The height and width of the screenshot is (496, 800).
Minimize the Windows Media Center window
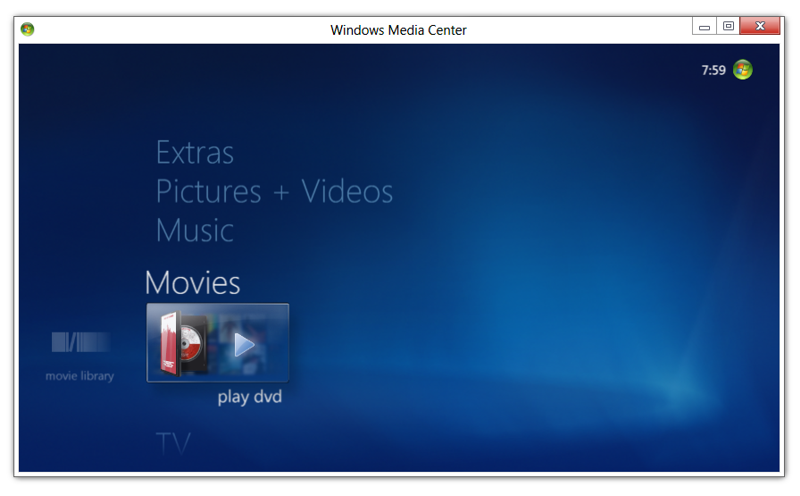click(704, 26)
